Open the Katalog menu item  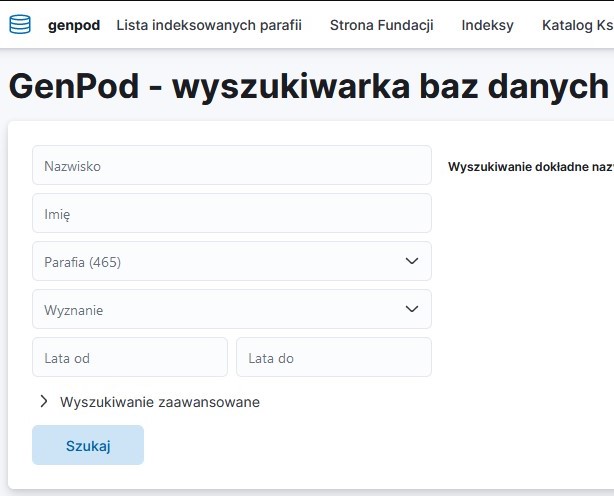pos(577,25)
